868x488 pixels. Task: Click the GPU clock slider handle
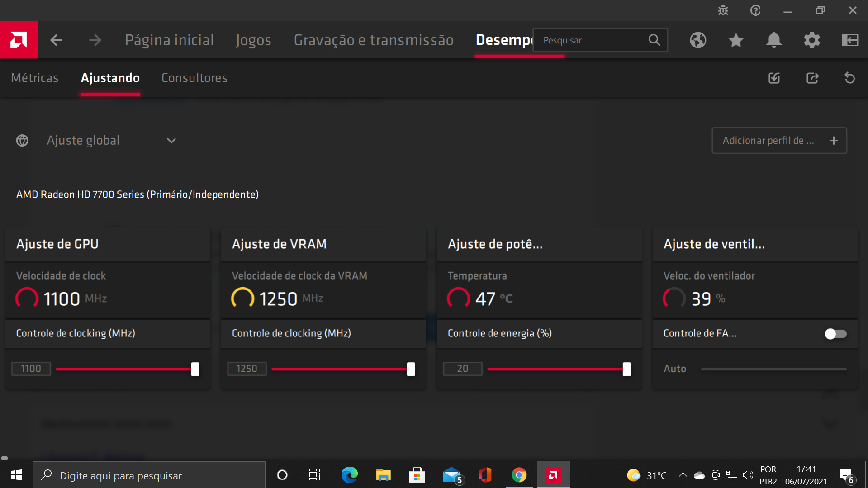pyautogui.click(x=195, y=369)
